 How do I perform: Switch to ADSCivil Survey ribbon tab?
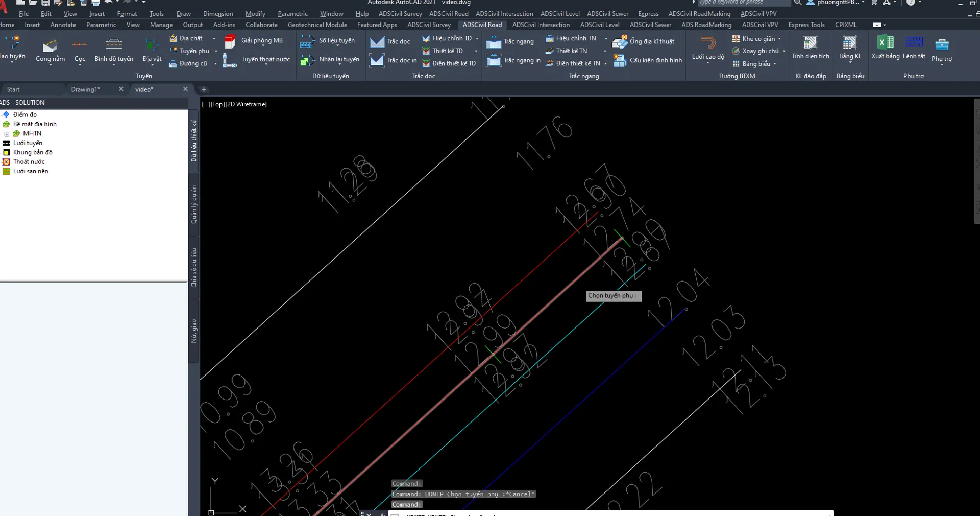429,25
